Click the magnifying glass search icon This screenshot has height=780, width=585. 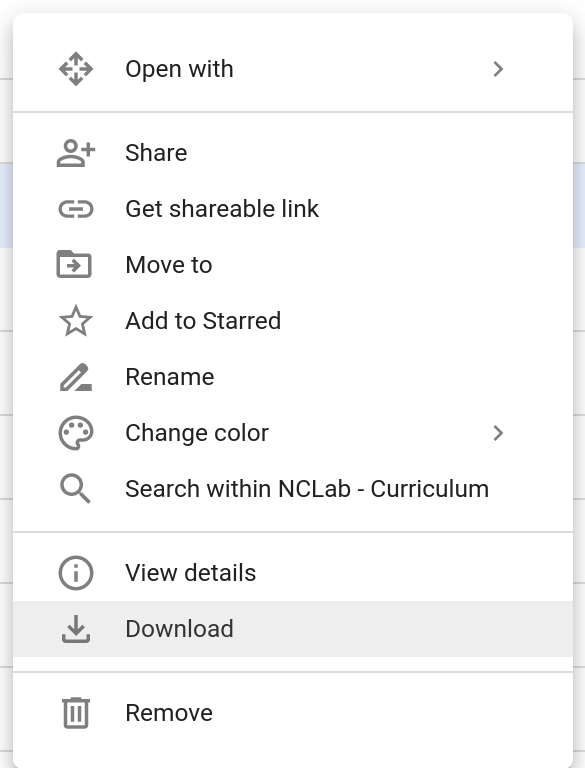[76, 489]
